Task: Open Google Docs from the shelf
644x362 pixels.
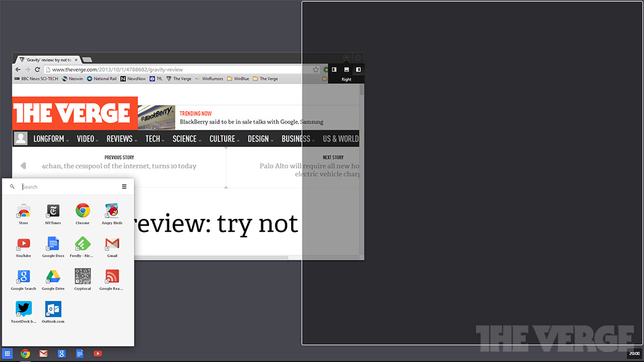Action: (x=80, y=353)
